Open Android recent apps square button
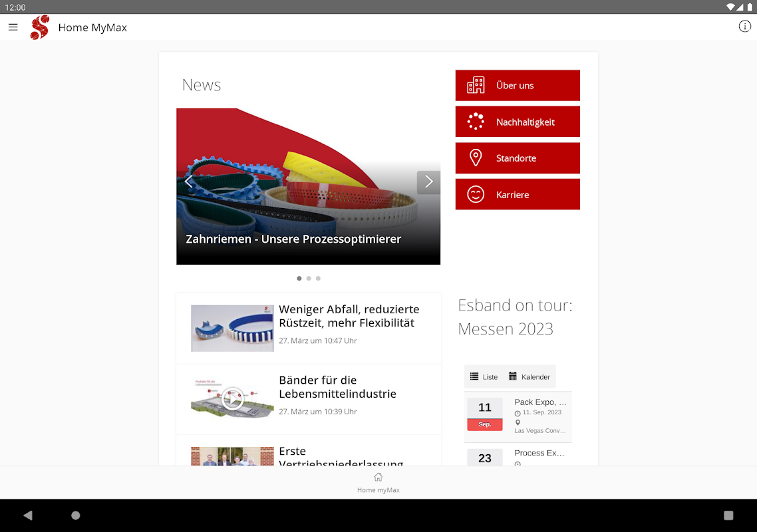 [x=728, y=515]
